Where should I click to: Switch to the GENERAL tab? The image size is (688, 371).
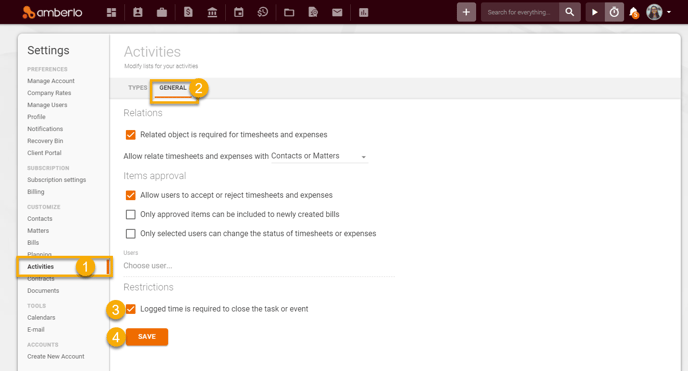point(173,88)
